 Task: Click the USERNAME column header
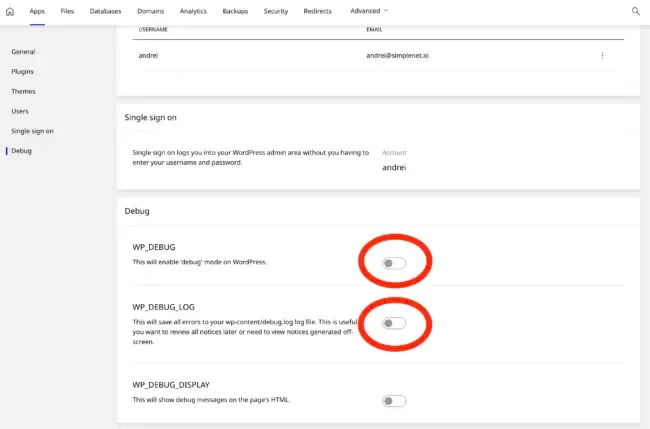153,29
